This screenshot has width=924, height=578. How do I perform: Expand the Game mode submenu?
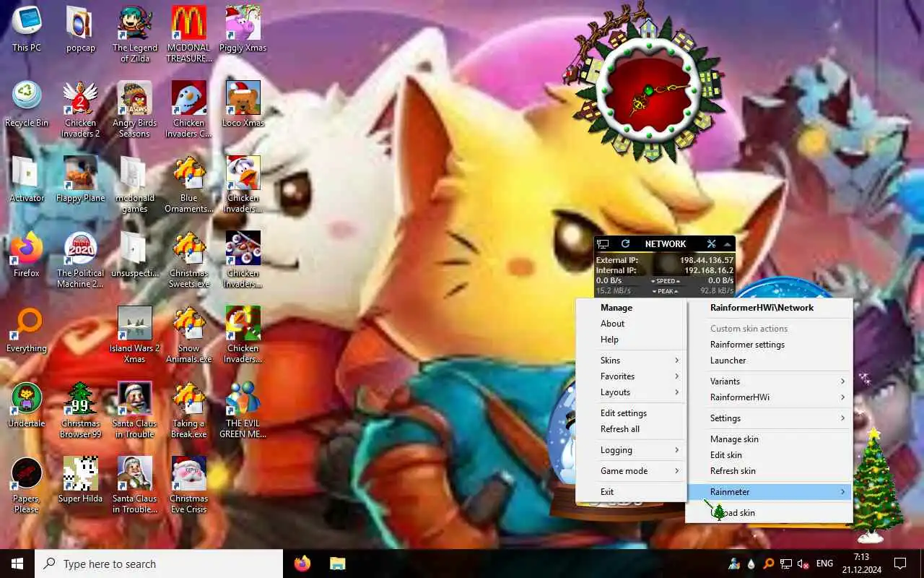pos(631,471)
